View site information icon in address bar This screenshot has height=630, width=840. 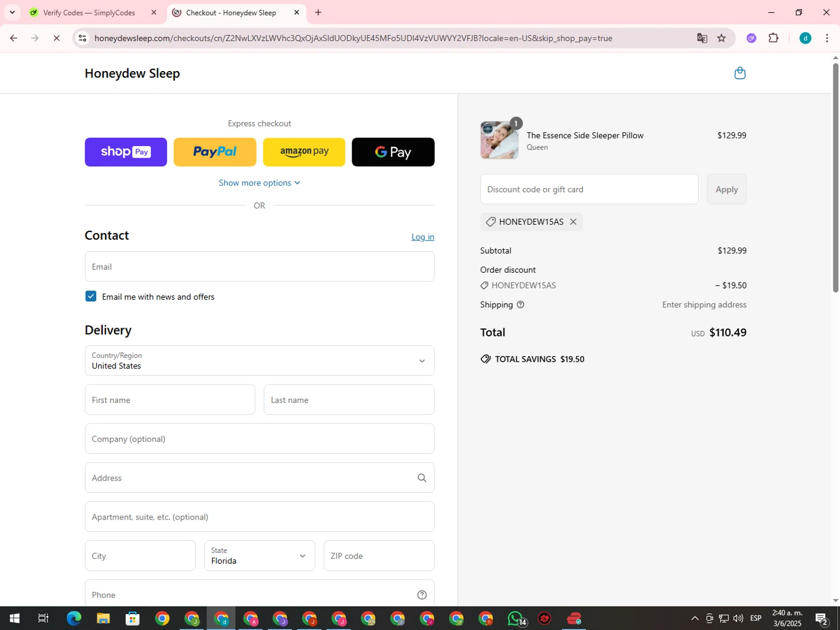coord(82,38)
